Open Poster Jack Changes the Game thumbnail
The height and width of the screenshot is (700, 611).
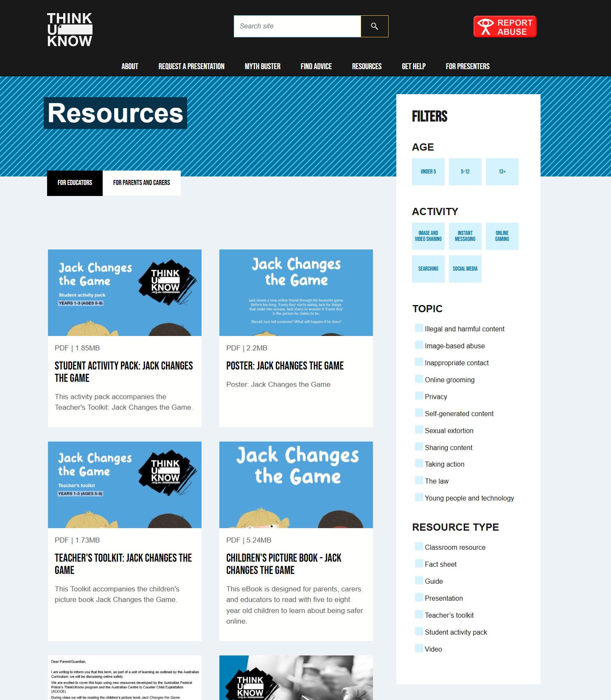pyautogui.click(x=296, y=293)
